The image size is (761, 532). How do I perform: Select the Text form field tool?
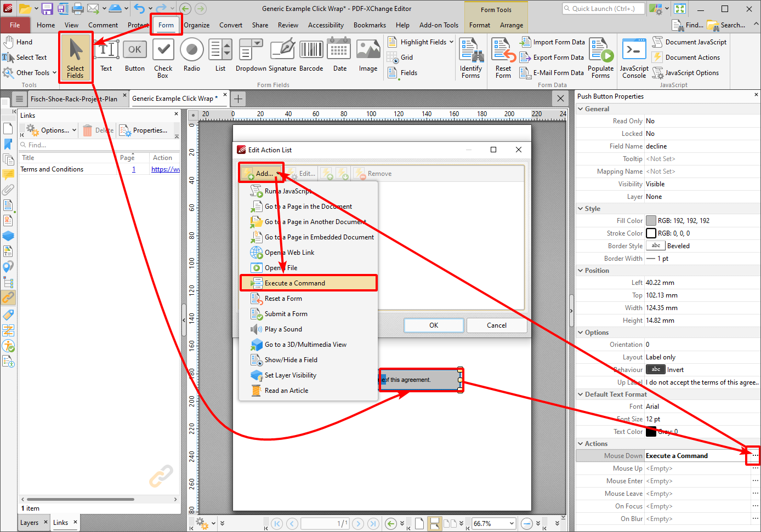tap(106, 55)
